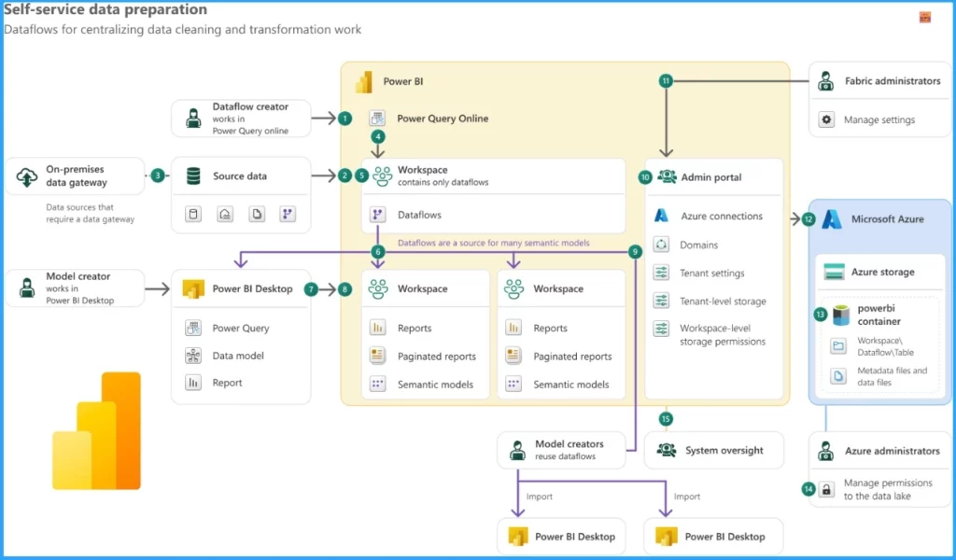Click the Power Query icon under Power BI Desktop
The image size is (956, 560).
click(x=193, y=328)
